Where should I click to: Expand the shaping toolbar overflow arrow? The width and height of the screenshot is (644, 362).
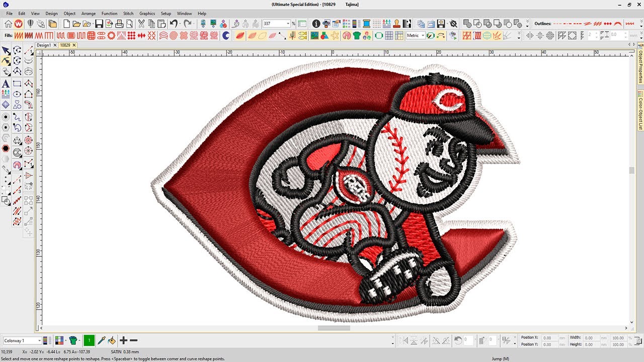click(527, 24)
